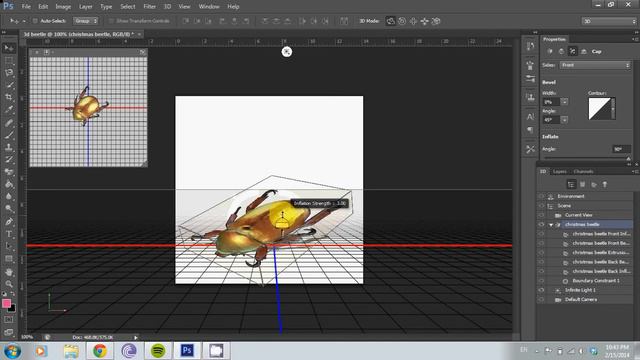Toggle visibility of Current View

point(541,215)
